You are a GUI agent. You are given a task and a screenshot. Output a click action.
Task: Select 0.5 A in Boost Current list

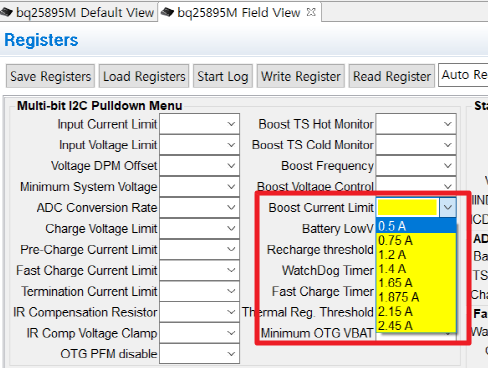pos(416,226)
